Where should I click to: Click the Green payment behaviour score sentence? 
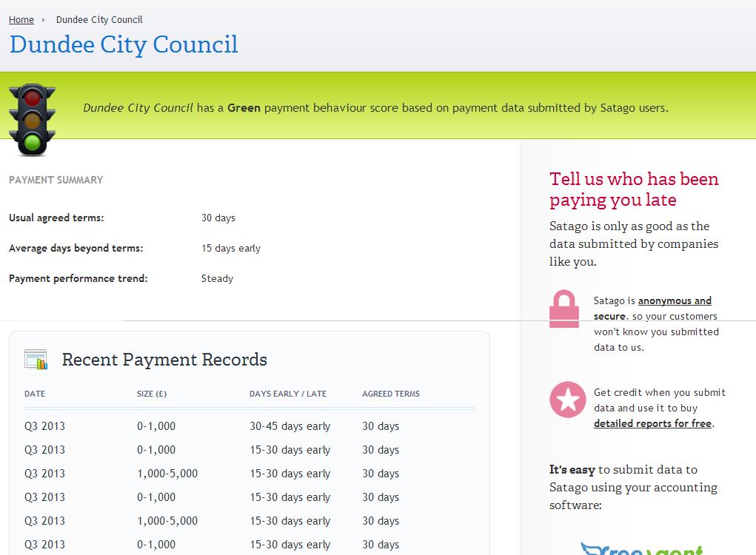375,108
